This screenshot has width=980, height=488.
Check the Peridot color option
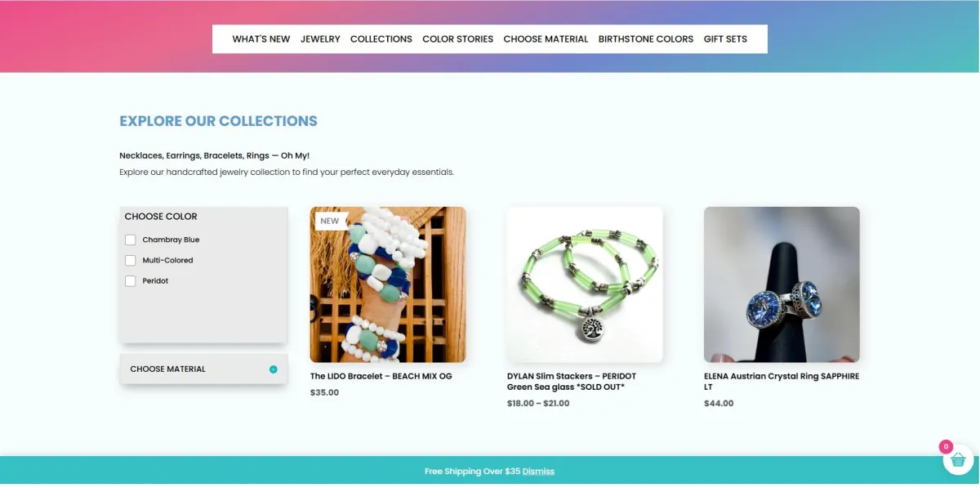tap(130, 280)
